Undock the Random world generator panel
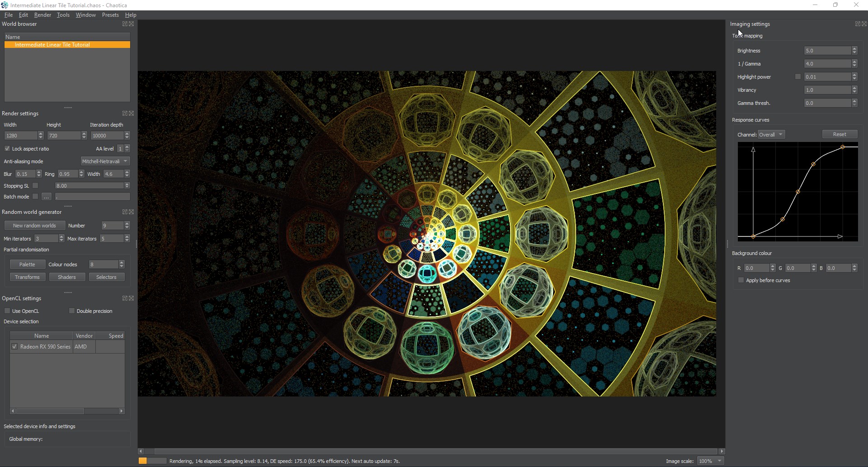The image size is (868, 467). 125,212
